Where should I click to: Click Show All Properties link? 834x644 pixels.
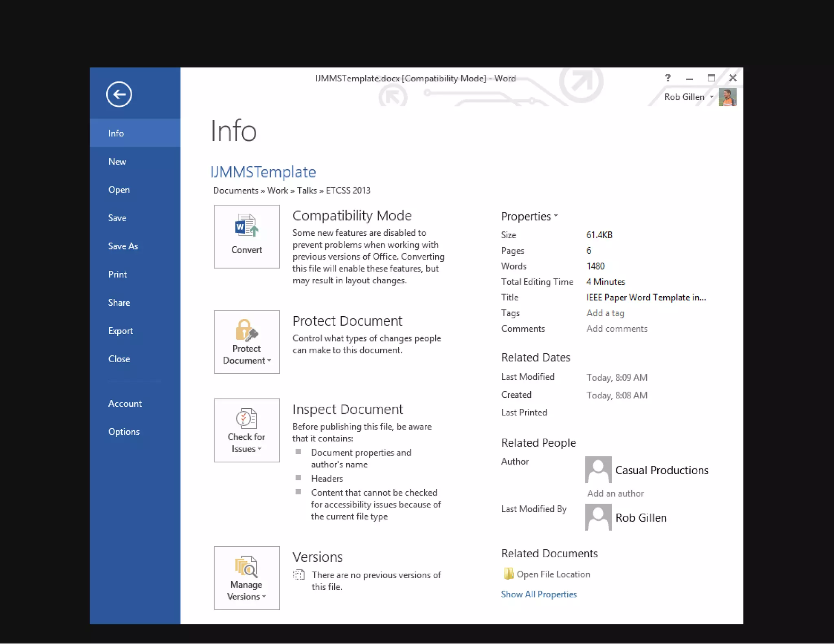click(539, 594)
